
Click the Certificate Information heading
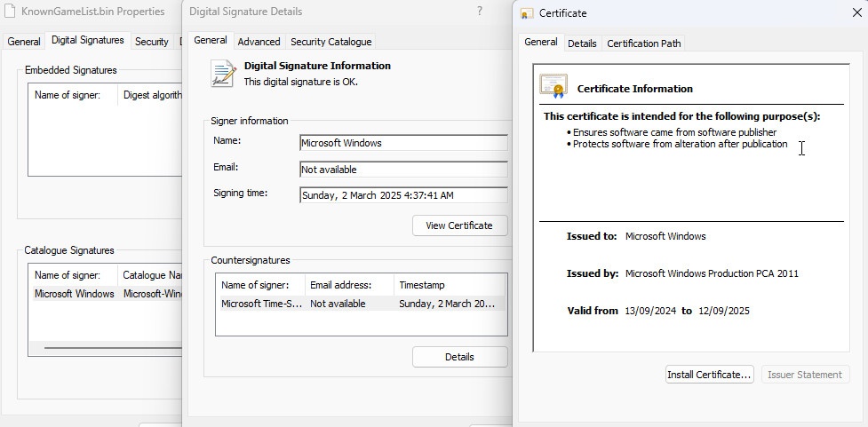click(635, 89)
